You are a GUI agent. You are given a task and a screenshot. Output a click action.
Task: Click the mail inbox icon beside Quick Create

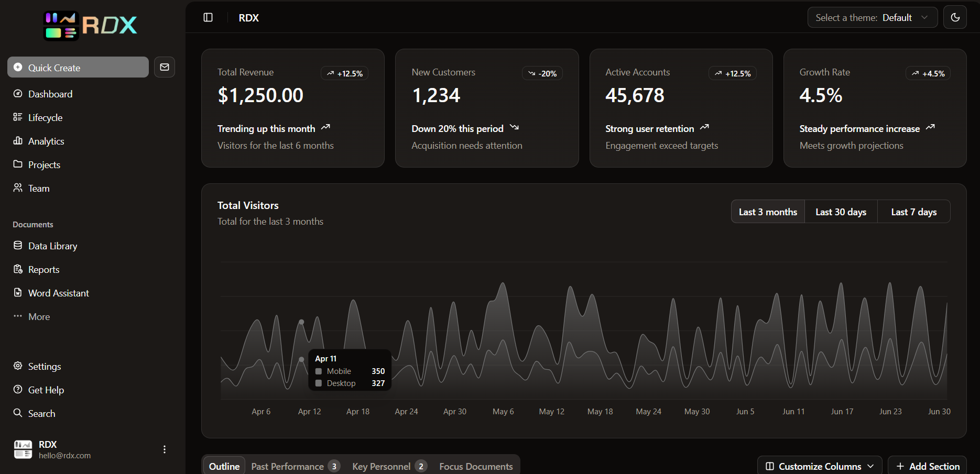(165, 67)
